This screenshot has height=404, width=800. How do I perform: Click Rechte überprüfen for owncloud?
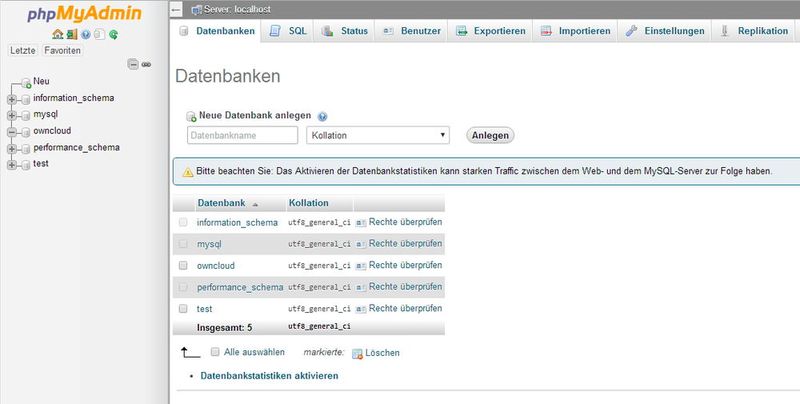406,265
